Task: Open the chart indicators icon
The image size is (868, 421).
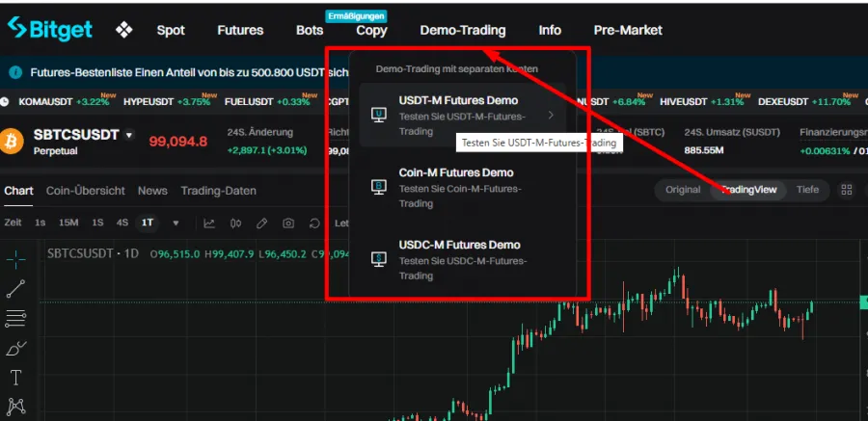Action: (x=209, y=223)
